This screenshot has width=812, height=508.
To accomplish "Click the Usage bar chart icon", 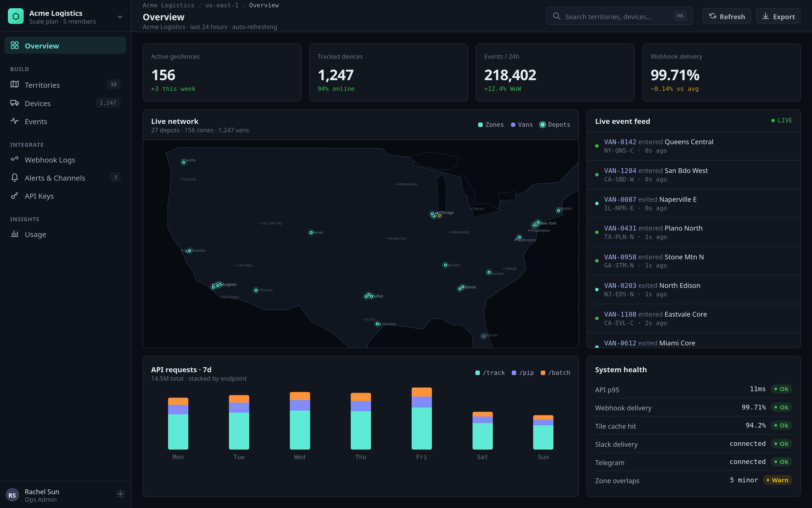I will pyautogui.click(x=15, y=234).
